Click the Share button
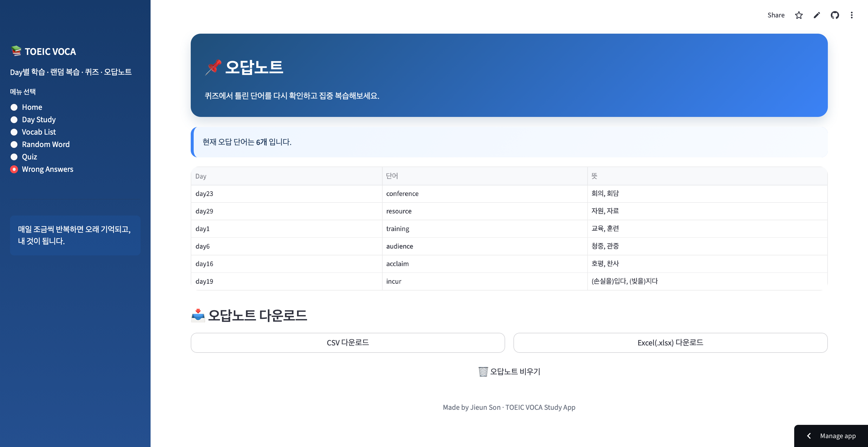868x447 pixels. coord(776,15)
